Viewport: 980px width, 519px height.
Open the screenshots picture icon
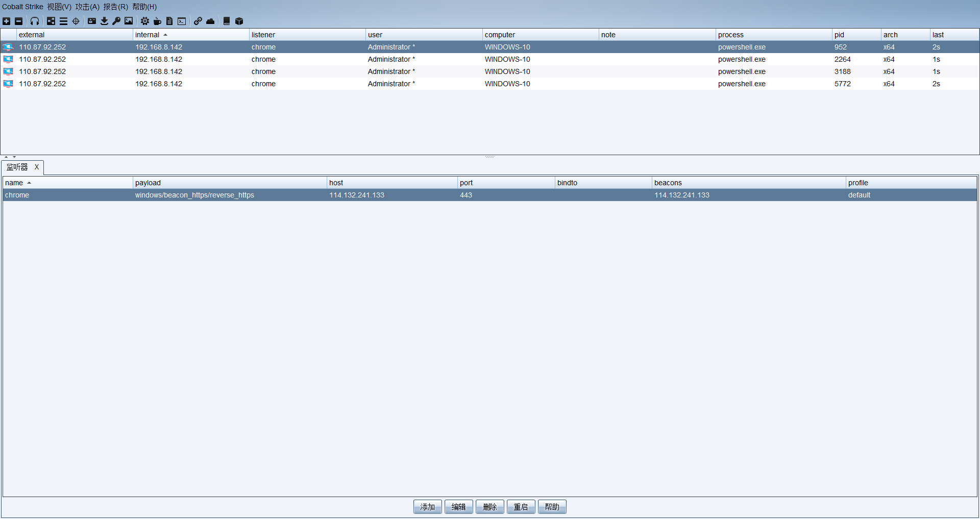click(129, 21)
